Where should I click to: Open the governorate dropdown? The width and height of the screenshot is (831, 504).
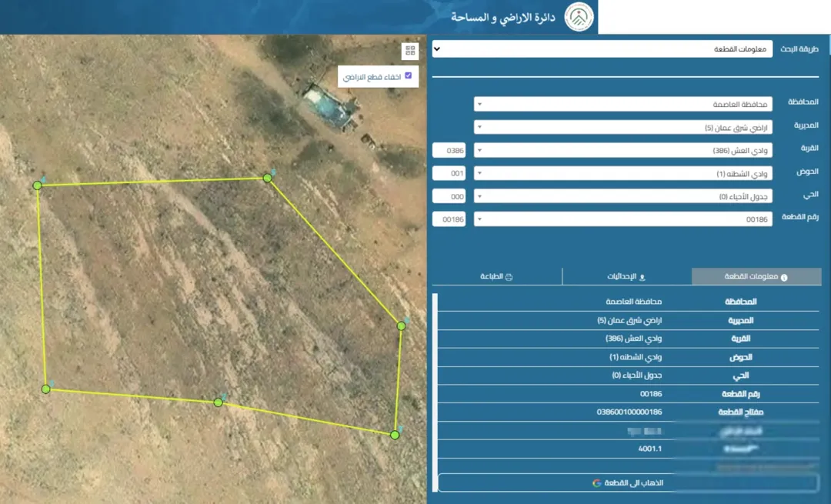tap(622, 105)
